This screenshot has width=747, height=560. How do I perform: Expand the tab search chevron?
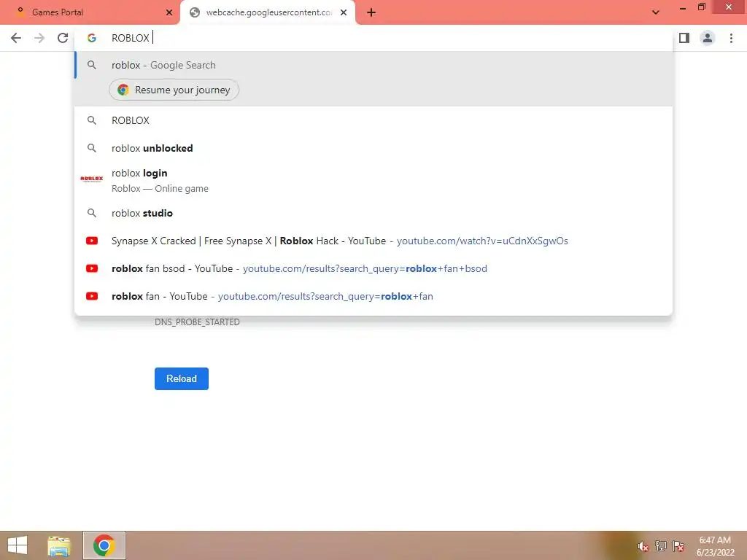coord(656,12)
